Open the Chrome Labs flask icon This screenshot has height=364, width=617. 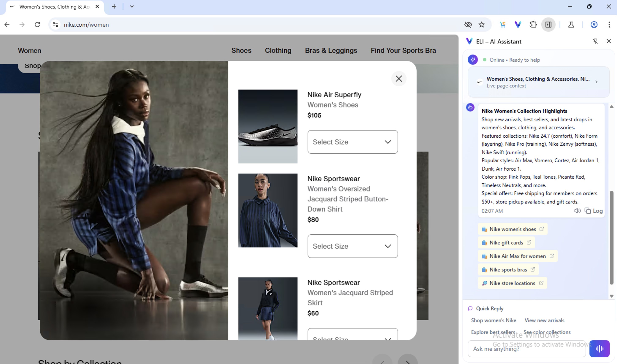pyautogui.click(x=571, y=24)
